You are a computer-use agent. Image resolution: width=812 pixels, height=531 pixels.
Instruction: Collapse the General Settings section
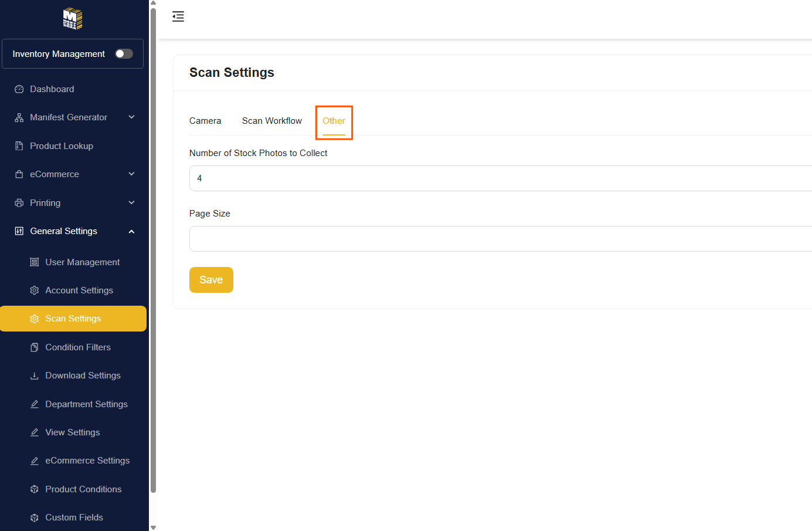point(131,231)
